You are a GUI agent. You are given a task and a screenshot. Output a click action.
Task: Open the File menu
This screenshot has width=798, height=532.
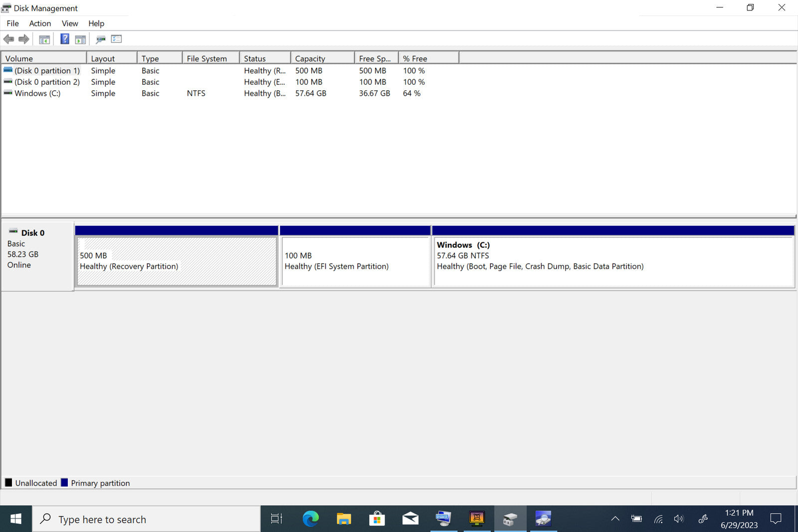tap(12, 23)
